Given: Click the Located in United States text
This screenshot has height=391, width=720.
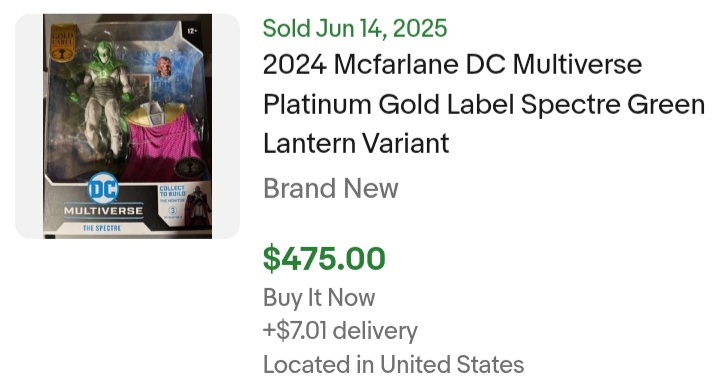Looking at the screenshot, I should [394, 365].
